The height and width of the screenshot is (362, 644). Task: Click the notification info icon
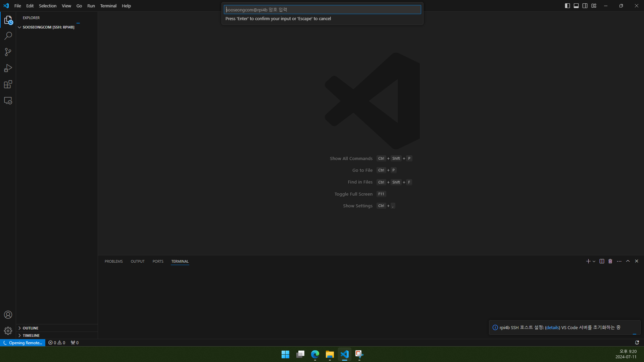(495, 328)
